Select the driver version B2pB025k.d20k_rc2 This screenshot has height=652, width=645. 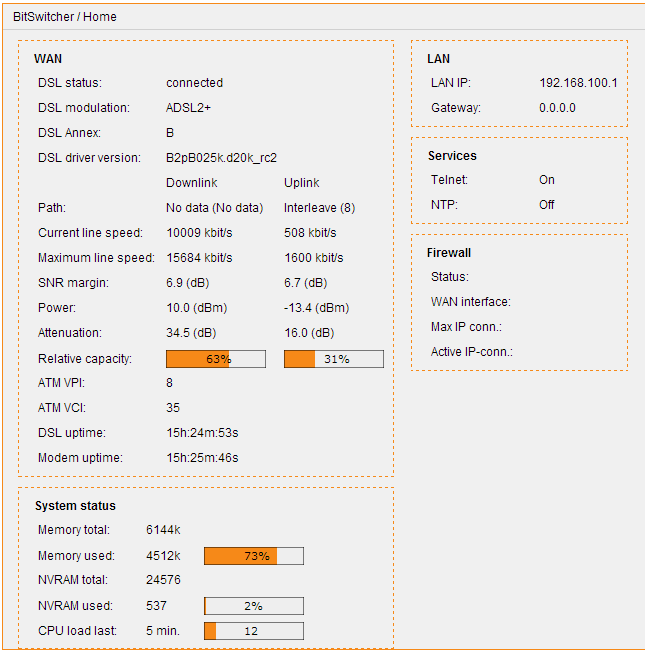[x=221, y=158]
